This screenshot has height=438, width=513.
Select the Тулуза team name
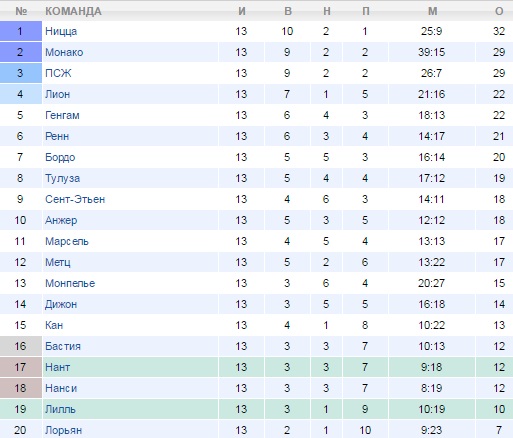62,178
